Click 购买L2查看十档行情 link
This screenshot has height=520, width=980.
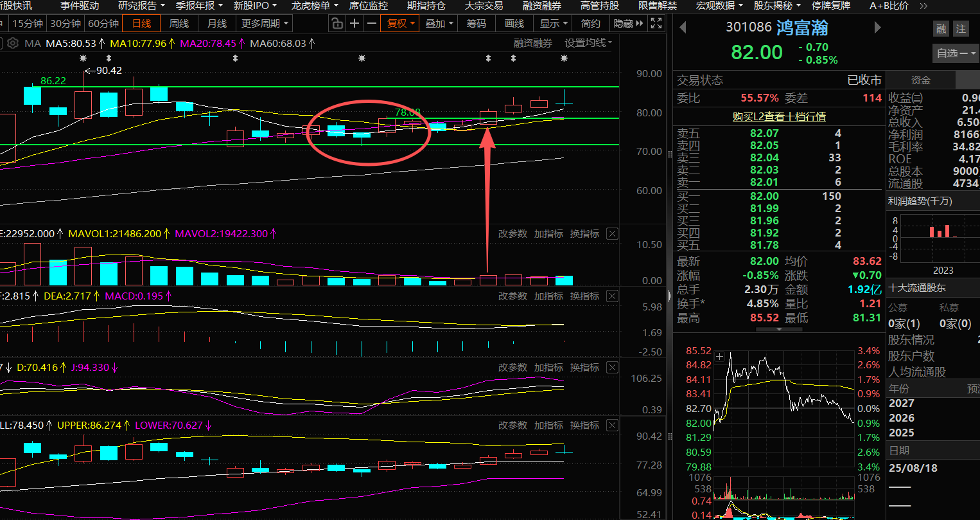779,117
